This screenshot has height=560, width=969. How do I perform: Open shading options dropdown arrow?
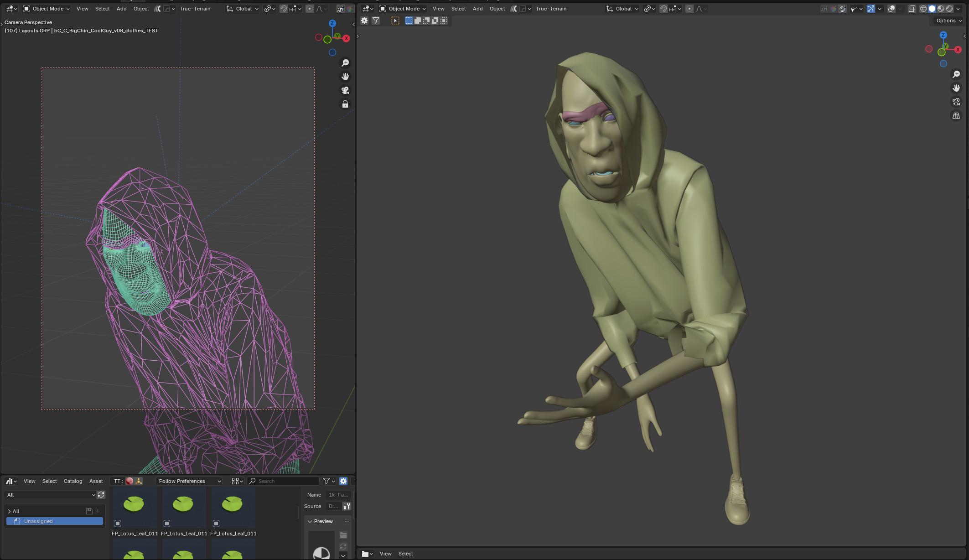pyautogui.click(x=959, y=9)
